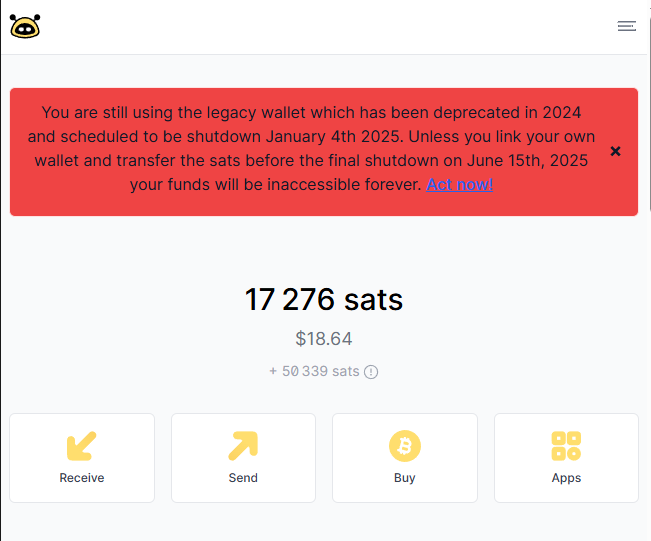Click the legacy wallet deprecation message text
Image resolution: width=651 pixels, height=541 pixels.
(x=310, y=136)
